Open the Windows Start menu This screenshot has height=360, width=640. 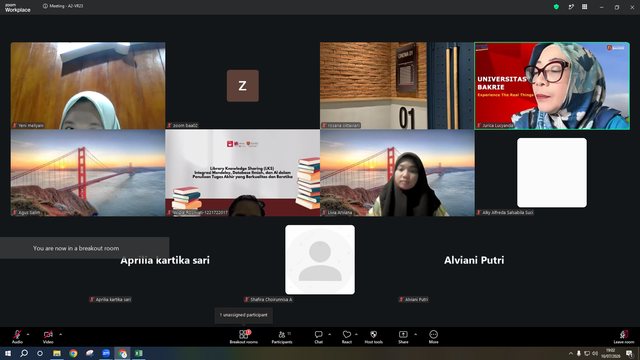(x=8, y=353)
